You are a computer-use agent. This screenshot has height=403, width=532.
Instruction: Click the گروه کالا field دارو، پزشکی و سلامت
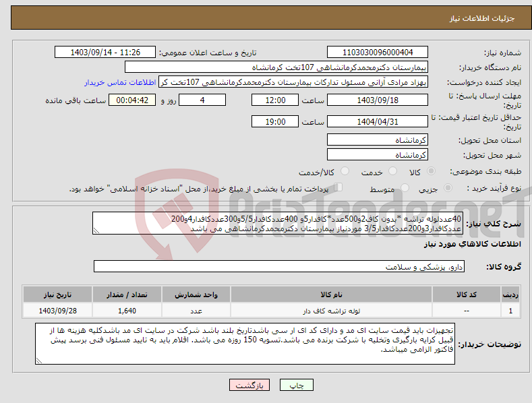click(279, 267)
